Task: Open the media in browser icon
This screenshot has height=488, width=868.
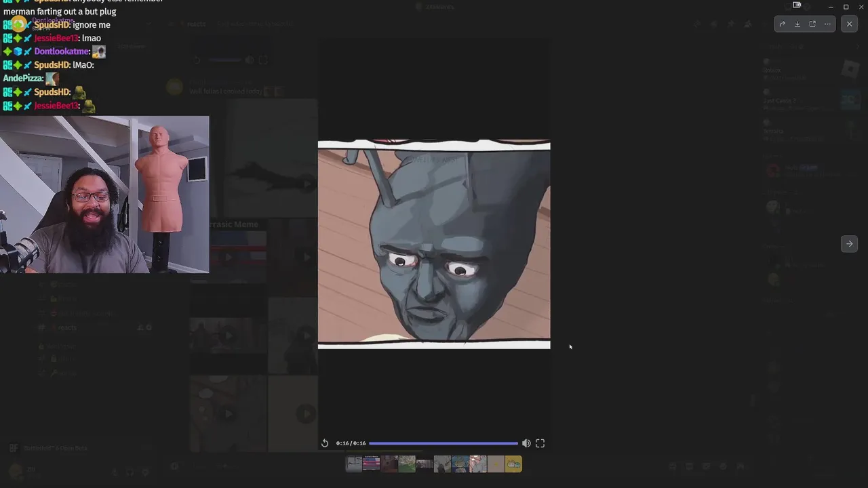Action: point(812,24)
